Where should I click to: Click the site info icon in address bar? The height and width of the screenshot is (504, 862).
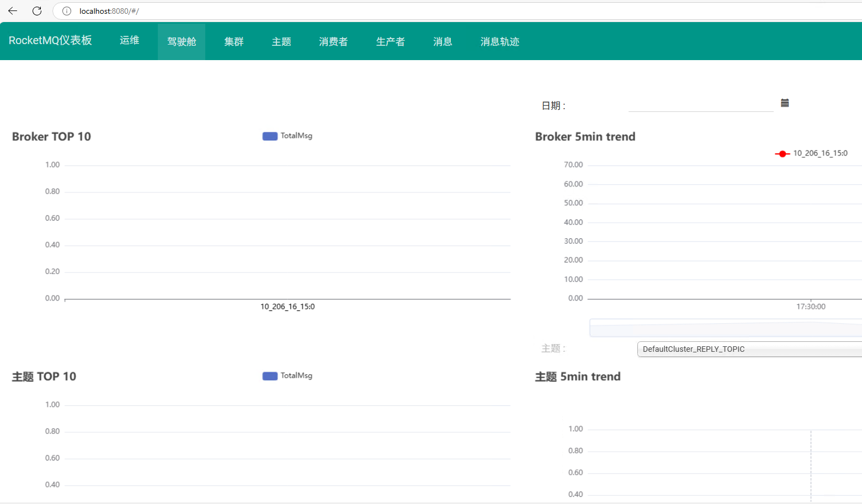coord(67,11)
